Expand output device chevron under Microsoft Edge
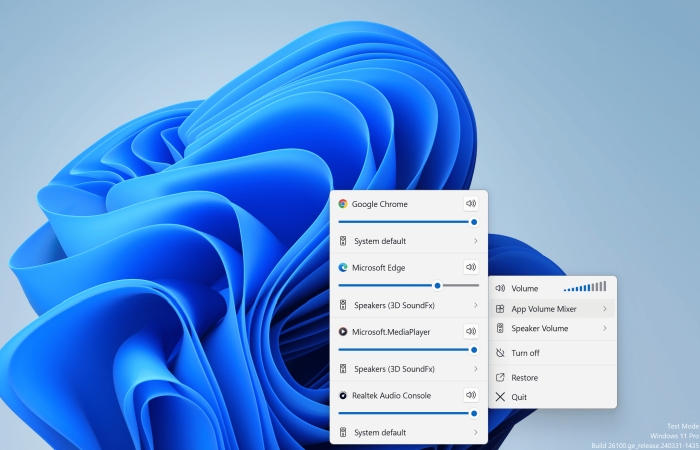The width and height of the screenshot is (700, 450). 475,305
